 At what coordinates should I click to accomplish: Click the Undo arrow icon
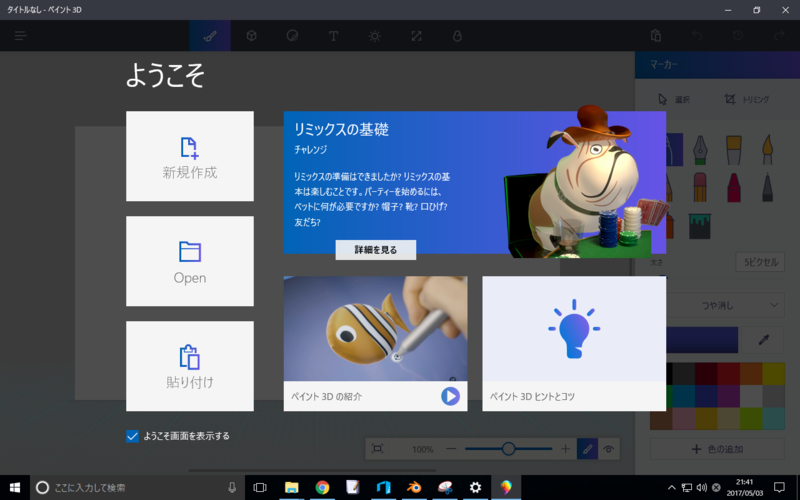pyautogui.click(x=697, y=36)
